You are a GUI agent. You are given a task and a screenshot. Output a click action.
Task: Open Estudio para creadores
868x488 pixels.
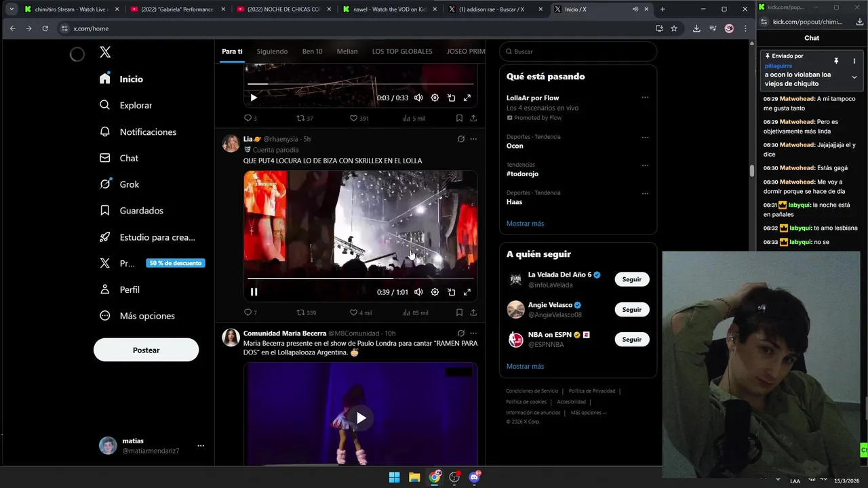pyautogui.click(x=147, y=237)
